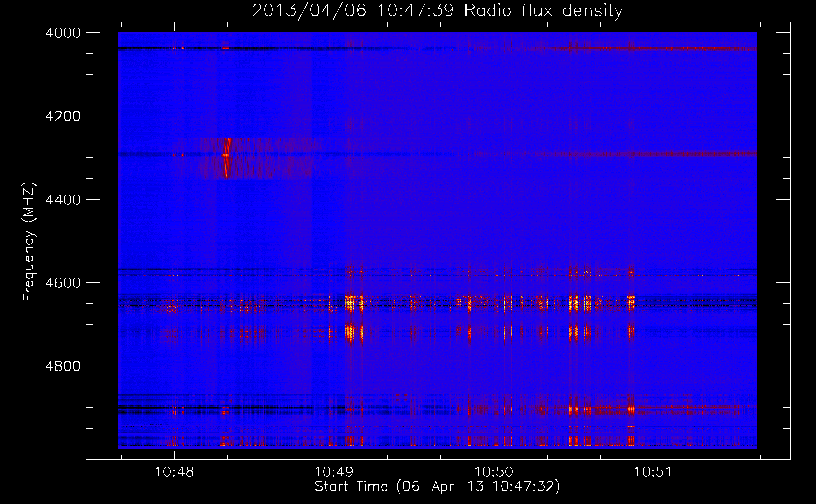Click the 'Frequency (MHZ)' axis title
Screen dimensions: 816x504
[29, 242]
